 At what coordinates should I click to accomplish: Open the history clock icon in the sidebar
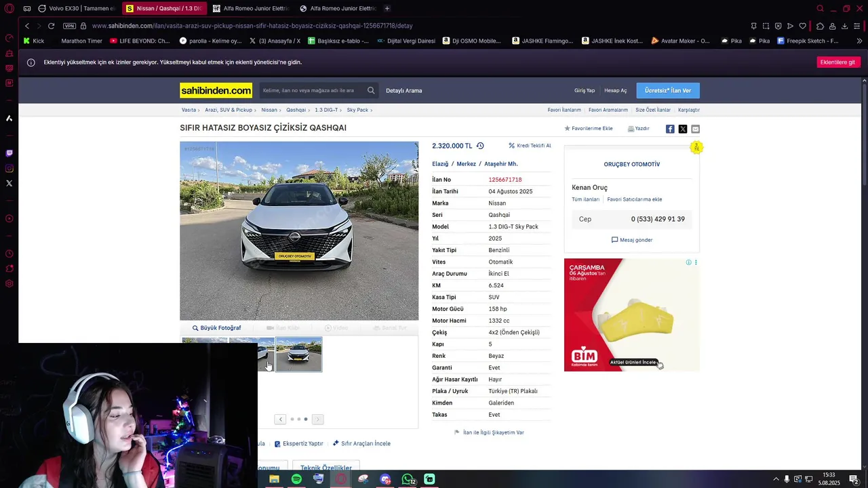(9, 253)
